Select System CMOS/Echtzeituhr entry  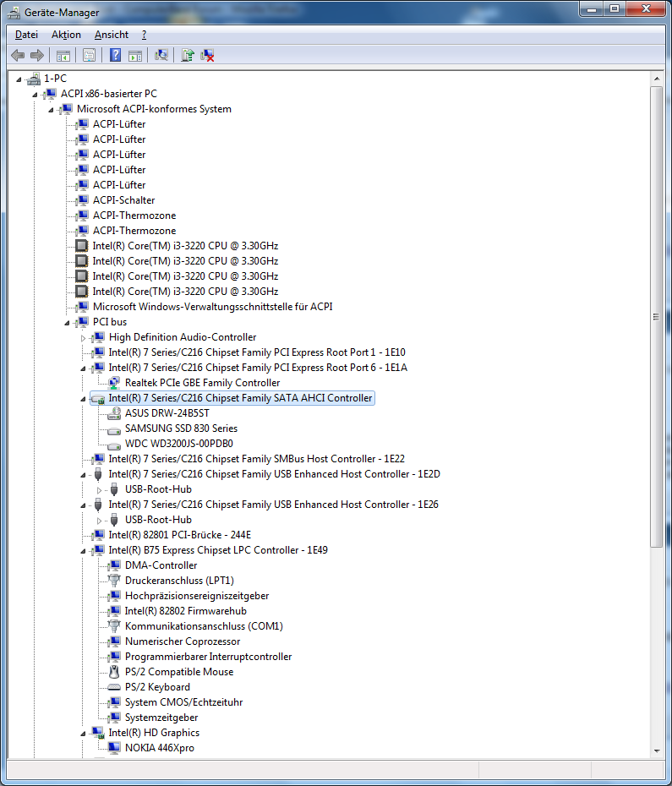[x=183, y=702]
